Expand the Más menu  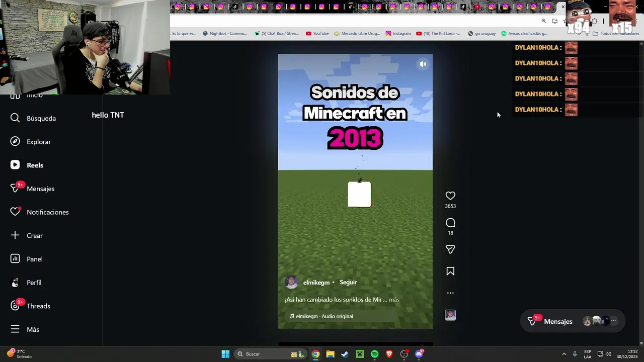point(25,329)
